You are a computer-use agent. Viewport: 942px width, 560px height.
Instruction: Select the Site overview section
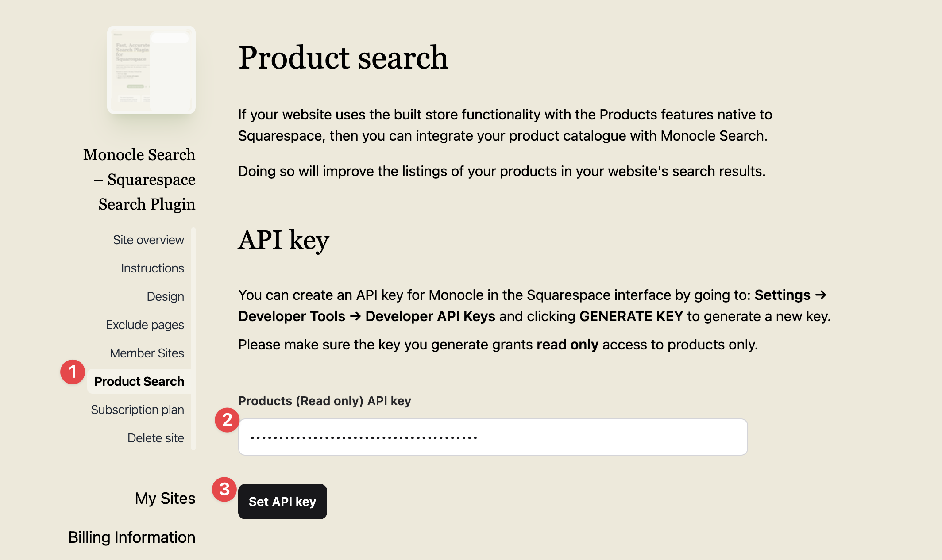[148, 240]
